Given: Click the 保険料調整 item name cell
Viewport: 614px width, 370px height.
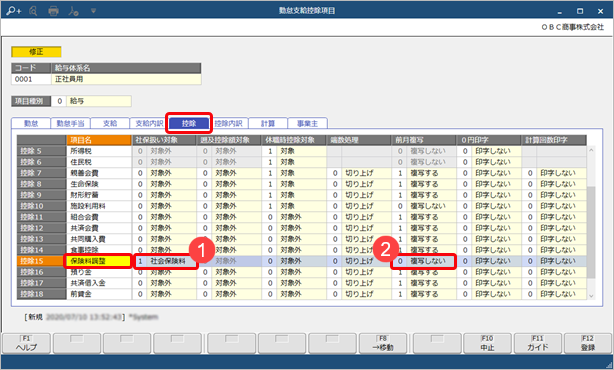Looking at the screenshot, I should pyautogui.click(x=98, y=261).
